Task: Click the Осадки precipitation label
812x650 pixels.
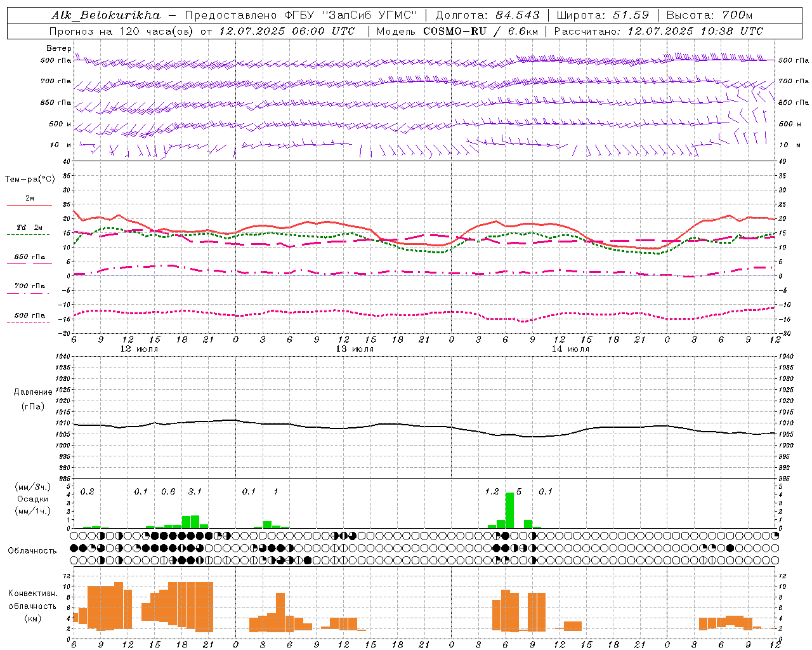Action: pyautogui.click(x=32, y=499)
